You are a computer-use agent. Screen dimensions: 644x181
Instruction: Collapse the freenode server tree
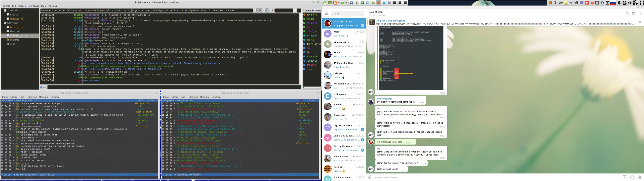2,10
